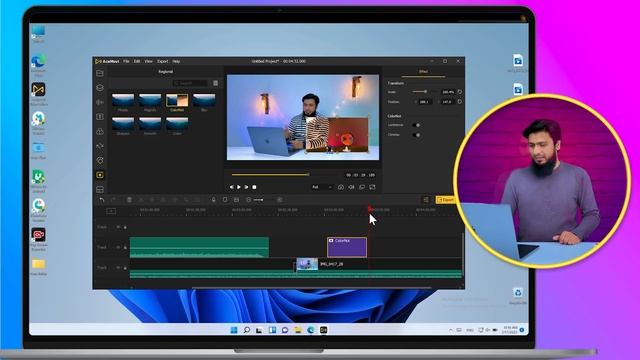The width and height of the screenshot is (640, 360).
Task: Seek using the preview progress bar
Action: pos(284,175)
